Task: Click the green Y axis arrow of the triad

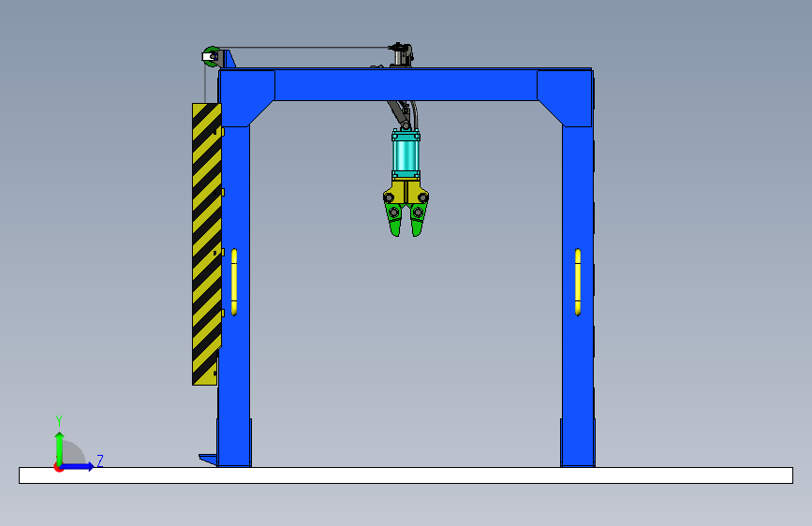Action: [60, 448]
